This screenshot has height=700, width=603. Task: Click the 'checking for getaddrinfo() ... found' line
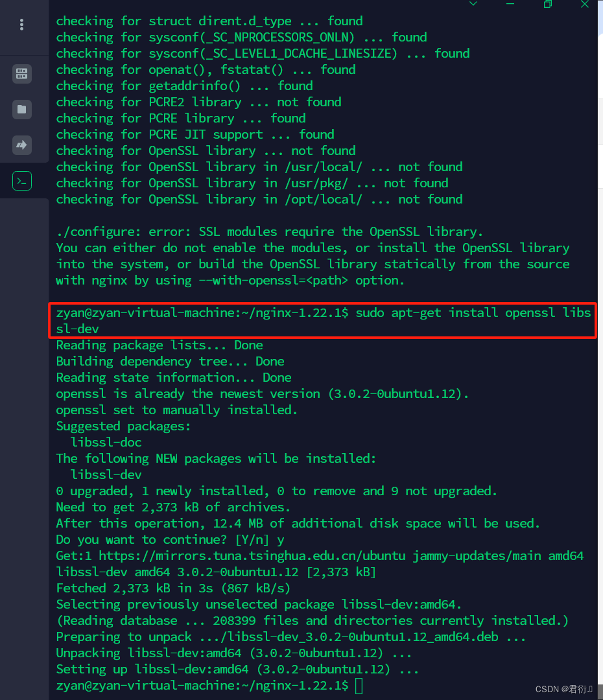(185, 86)
